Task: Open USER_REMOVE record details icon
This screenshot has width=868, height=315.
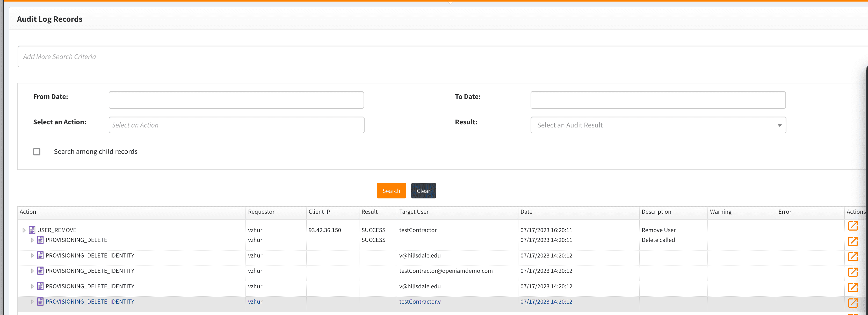Action: coord(852,226)
